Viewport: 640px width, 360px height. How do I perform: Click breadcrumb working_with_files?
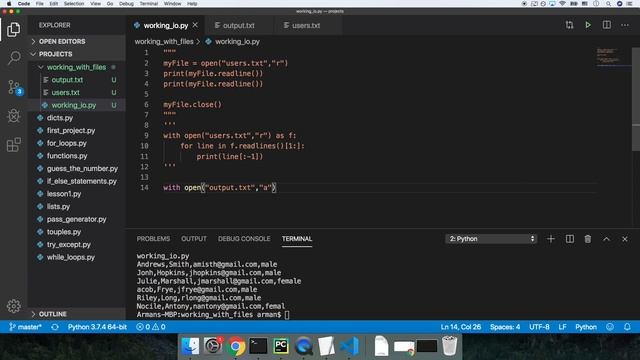pos(164,41)
